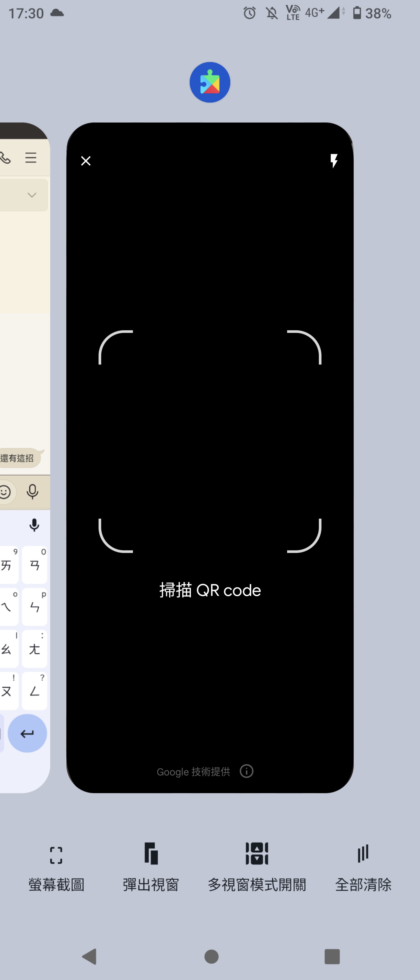Tap the battery 38% indicator

(x=372, y=13)
